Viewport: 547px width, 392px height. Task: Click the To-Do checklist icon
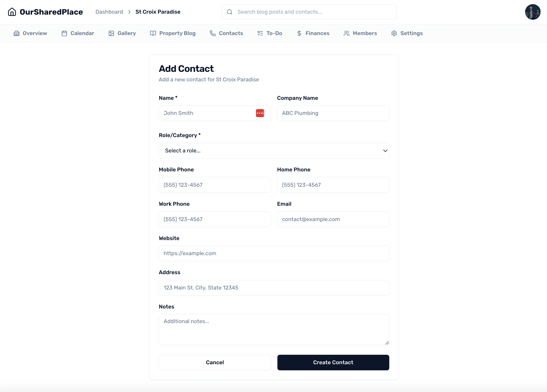tap(260, 33)
